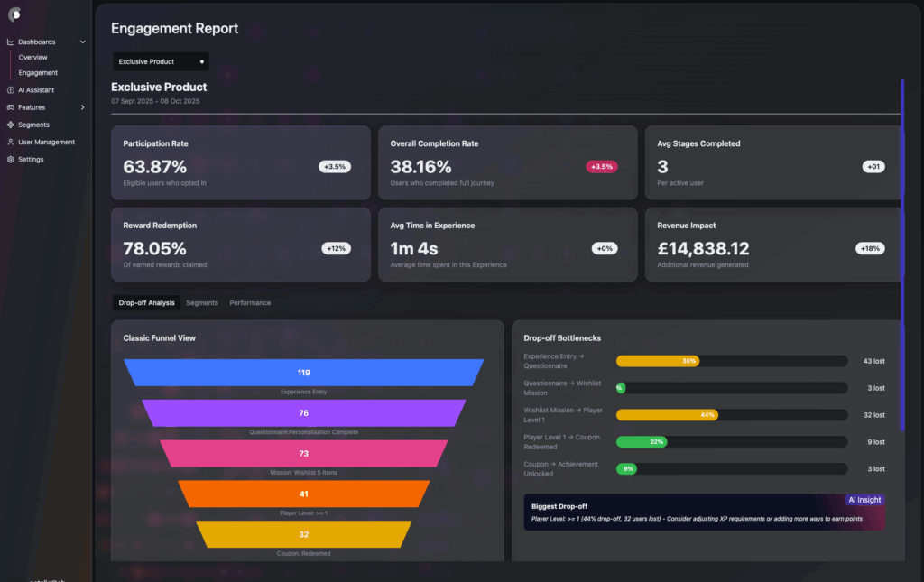Switch to the Performance tab
The height and width of the screenshot is (582, 924).
pos(250,303)
